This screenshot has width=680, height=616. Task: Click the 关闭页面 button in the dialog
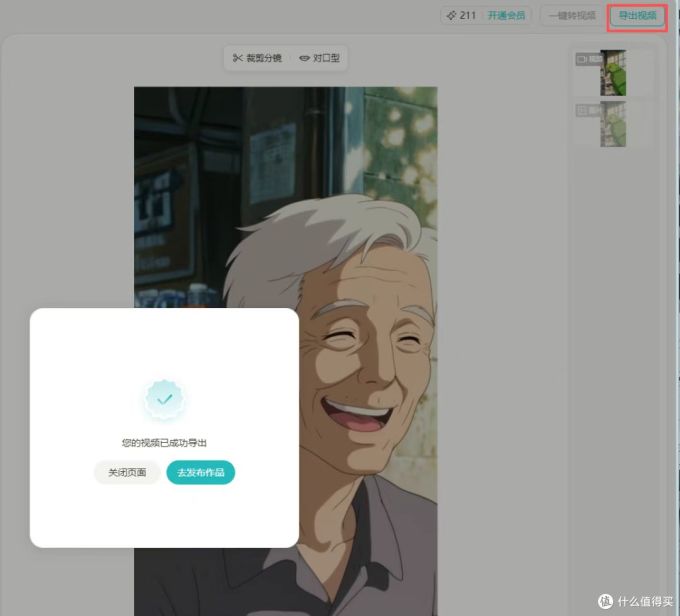(x=127, y=472)
